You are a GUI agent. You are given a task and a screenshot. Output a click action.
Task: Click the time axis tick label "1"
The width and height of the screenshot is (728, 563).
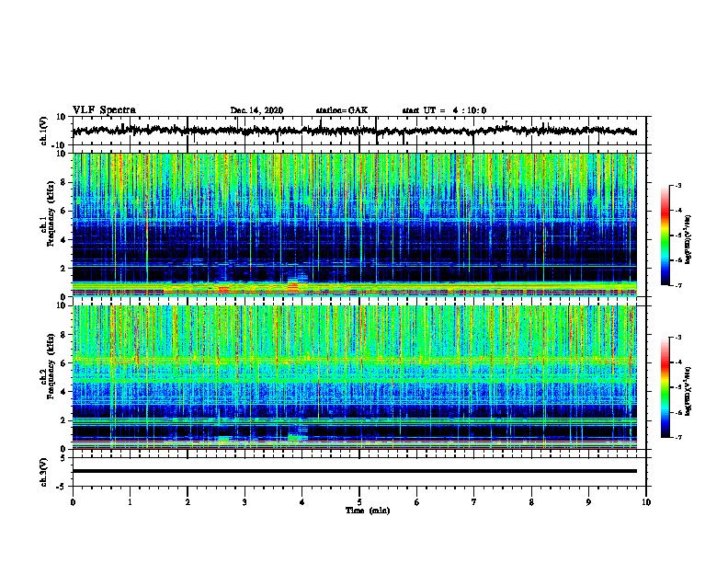[130, 502]
